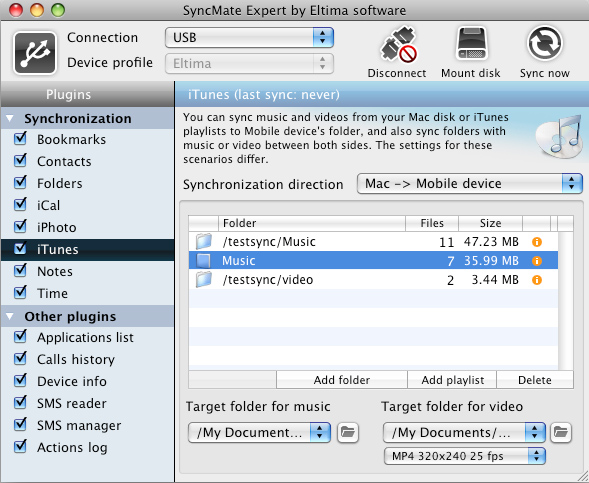The image size is (589, 483).
Task: Sort the list by Folder column
Action: point(312,223)
